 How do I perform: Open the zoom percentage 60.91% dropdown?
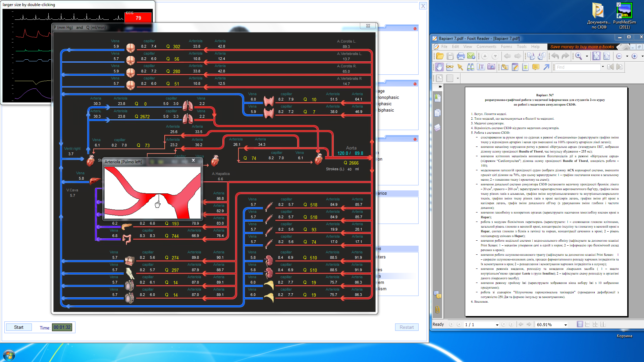(566, 325)
